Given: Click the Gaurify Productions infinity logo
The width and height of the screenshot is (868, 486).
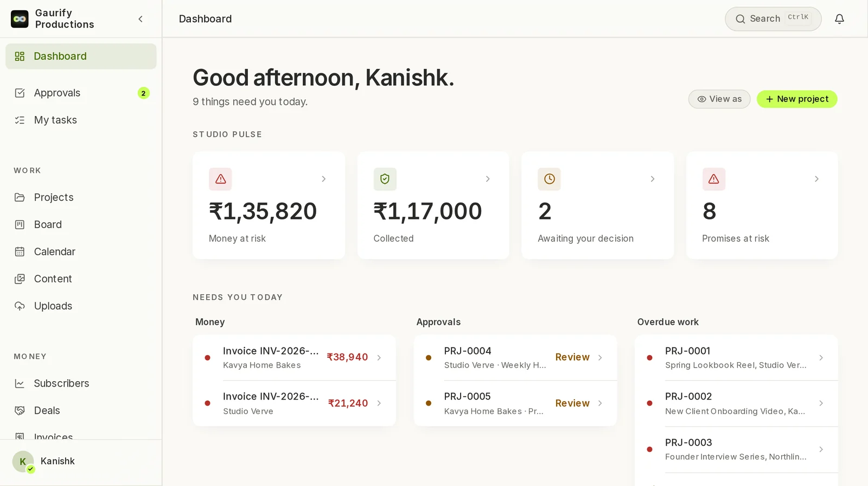Looking at the screenshot, I should tap(20, 19).
